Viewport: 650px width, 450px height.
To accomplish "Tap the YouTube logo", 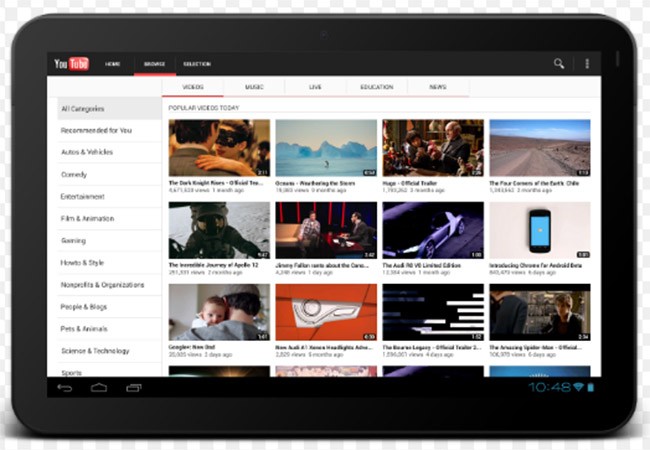I will tap(71, 64).
